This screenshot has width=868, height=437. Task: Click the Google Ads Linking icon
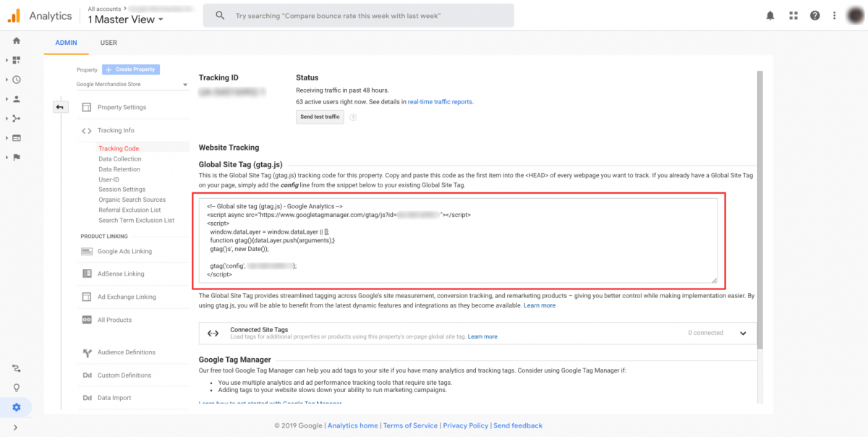(x=85, y=251)
